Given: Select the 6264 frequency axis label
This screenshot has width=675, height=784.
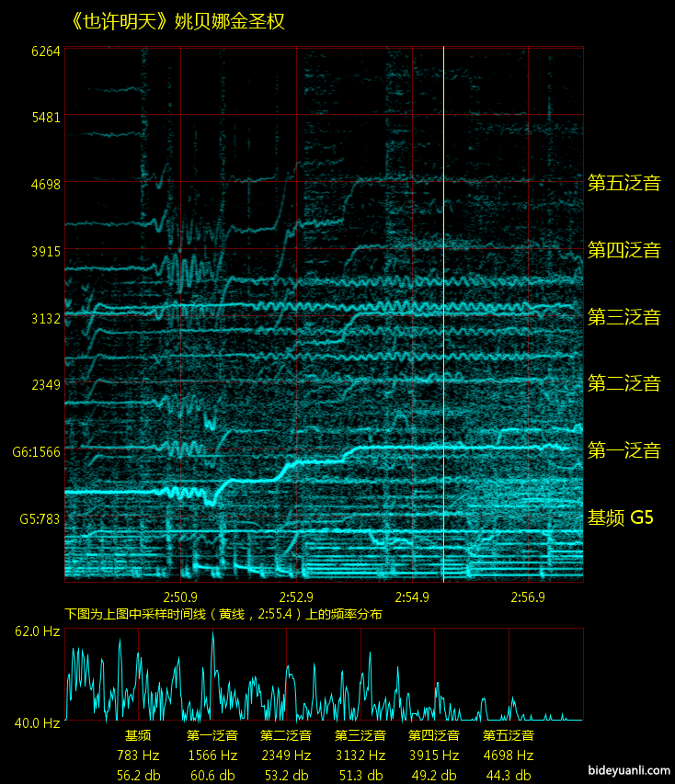Looking at the screenshot, I should (x=45, y=51).
